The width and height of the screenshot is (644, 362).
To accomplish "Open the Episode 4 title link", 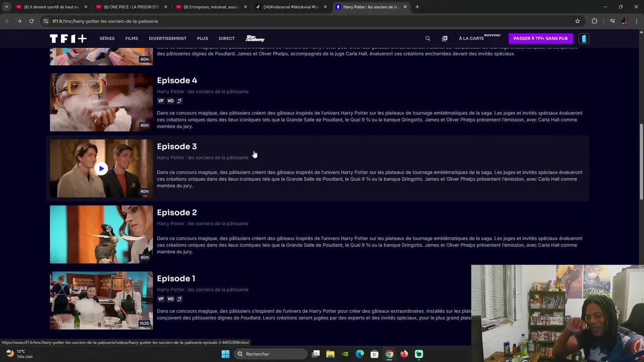I will pos(177,80).
